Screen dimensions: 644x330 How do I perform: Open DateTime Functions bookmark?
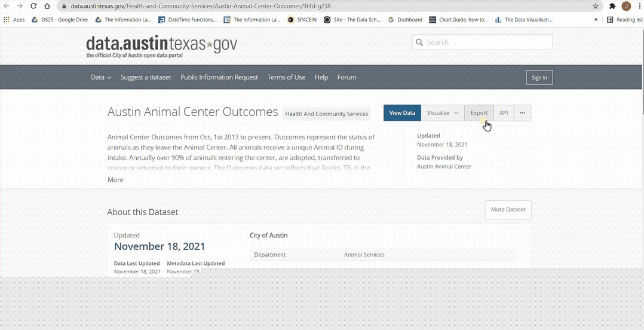188,19
